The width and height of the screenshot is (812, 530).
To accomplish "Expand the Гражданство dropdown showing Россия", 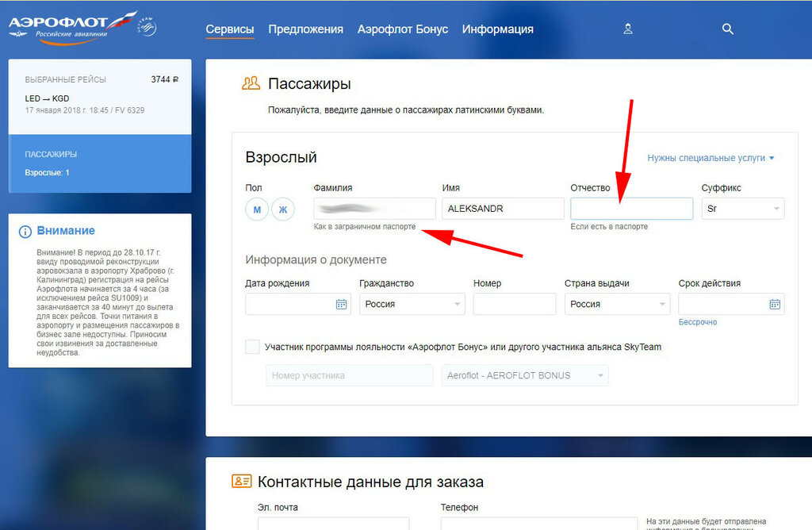I will click(412, 304).
